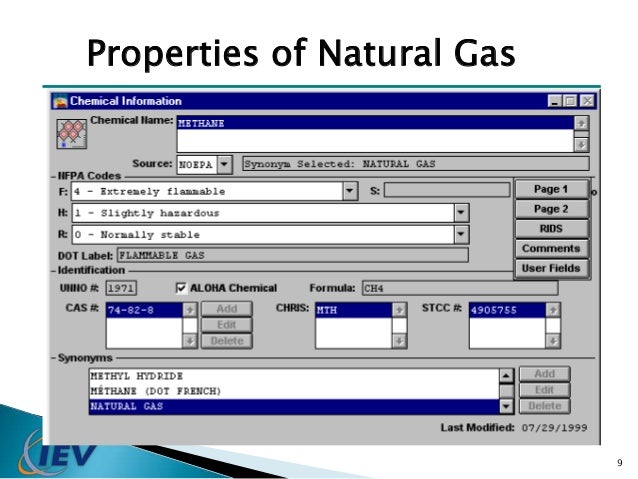Click the Edit button next to CAS #
Image resolution: width=638 pixels, height=479 pixels.
227,325
